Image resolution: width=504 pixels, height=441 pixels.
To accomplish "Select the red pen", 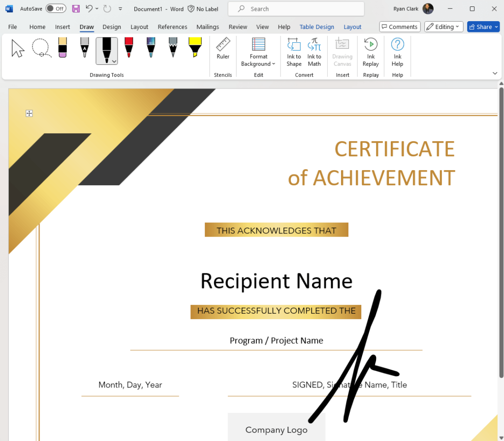I will 128,48.
